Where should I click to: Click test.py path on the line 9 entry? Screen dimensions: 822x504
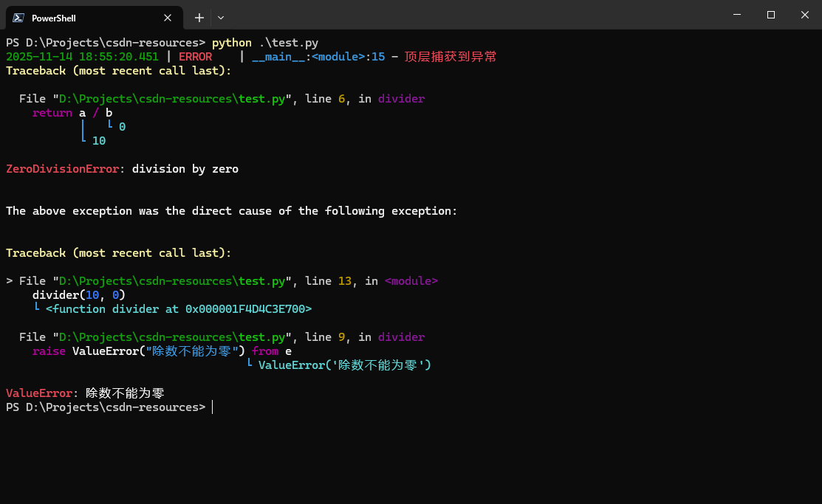(172, 337)
